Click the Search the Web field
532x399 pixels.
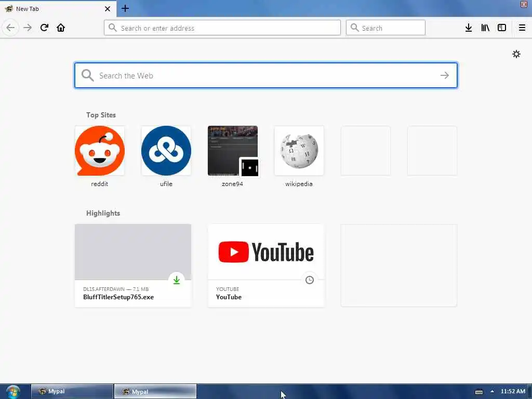(x=266, y=75)
